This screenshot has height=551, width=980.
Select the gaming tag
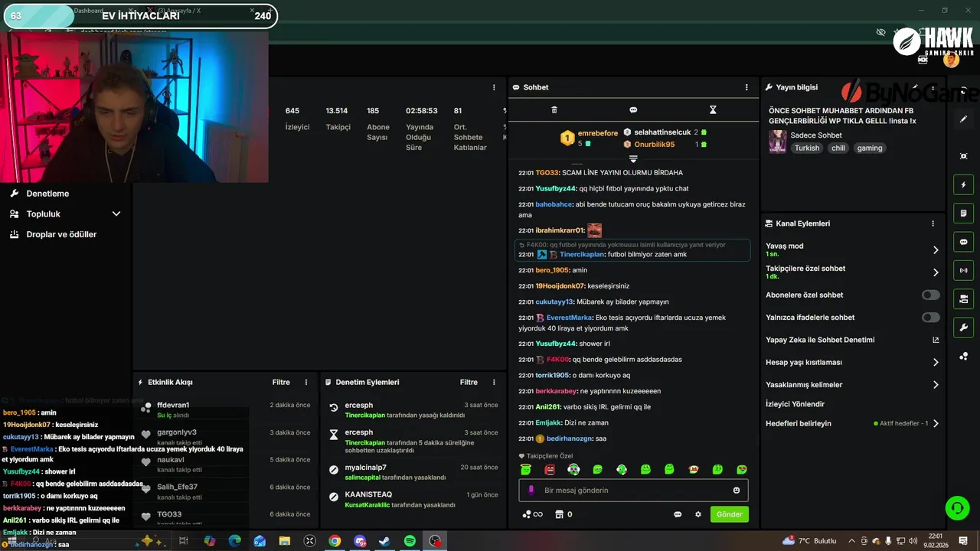coord(869,148)
